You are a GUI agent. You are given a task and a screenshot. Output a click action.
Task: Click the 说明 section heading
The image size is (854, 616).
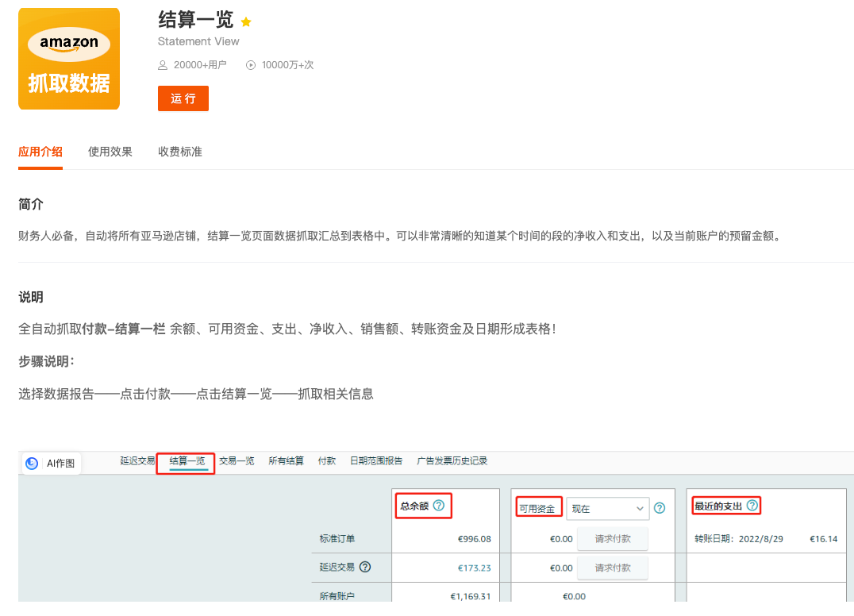[30, 297]
